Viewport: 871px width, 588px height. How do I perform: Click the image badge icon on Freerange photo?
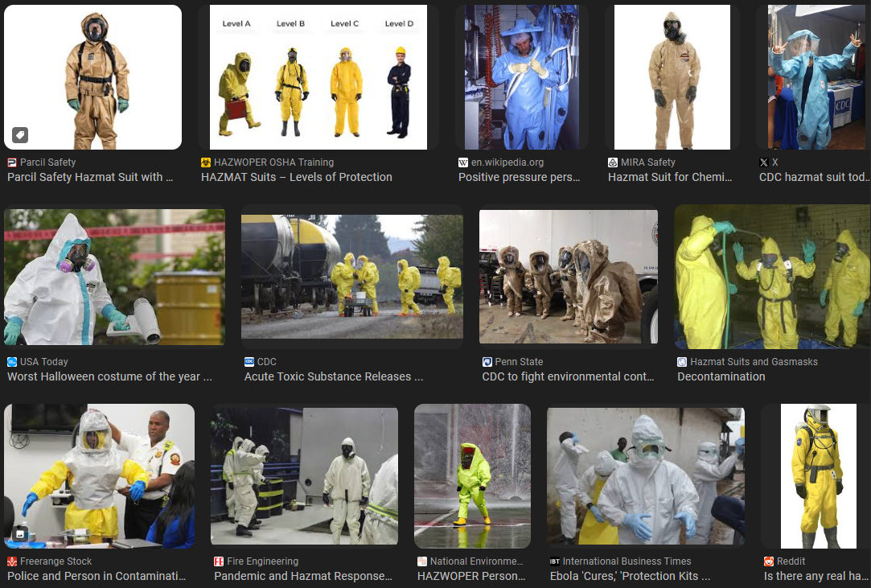20,534
